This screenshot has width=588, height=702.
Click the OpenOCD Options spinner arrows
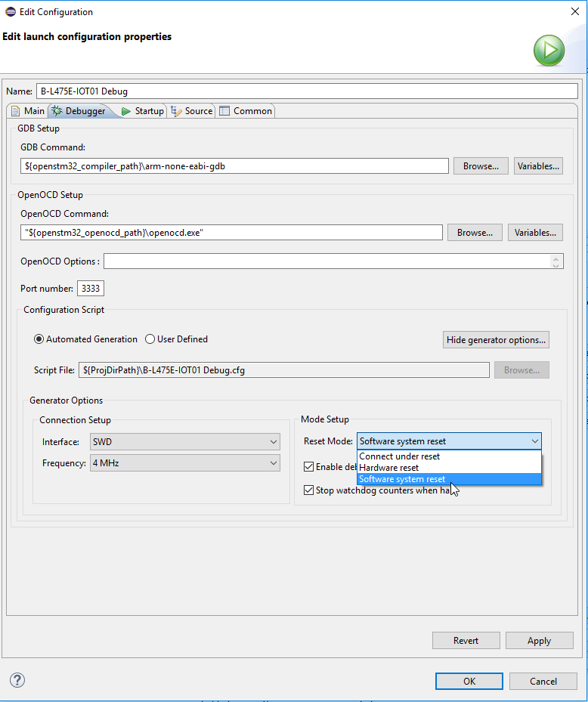[x=556, y=261]
